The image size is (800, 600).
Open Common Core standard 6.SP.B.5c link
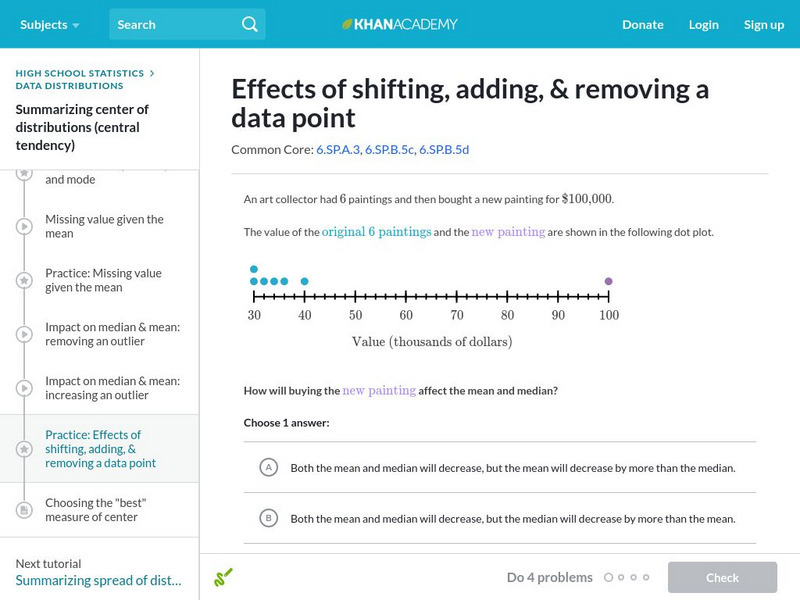click(389, 150)
